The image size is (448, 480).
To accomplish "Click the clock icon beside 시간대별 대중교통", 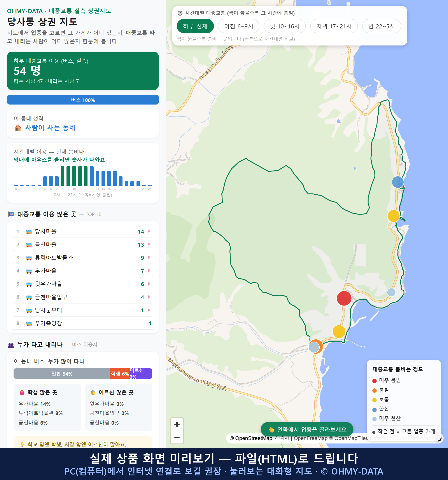I will [x=180, y=13].
